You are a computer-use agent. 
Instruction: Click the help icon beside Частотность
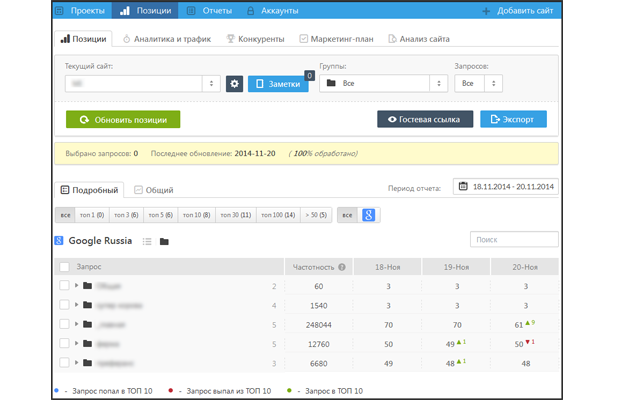342,267
